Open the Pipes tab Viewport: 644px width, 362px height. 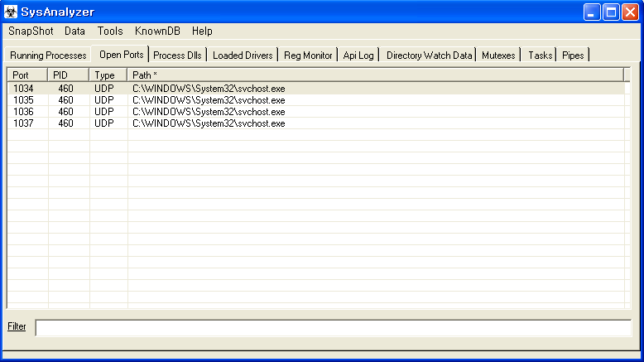click(573, 56)
